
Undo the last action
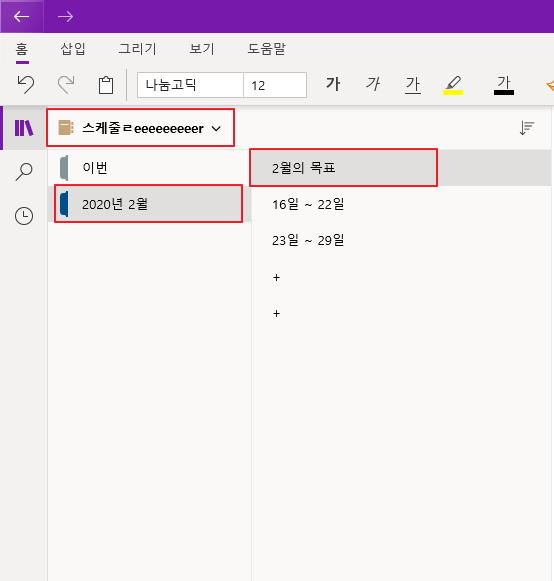tap(26, 85)
